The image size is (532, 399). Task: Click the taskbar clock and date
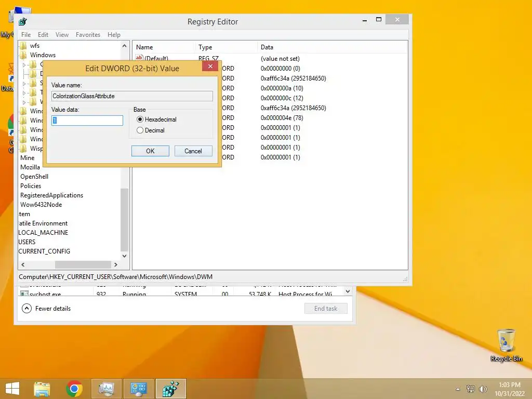tap(510, 389)
